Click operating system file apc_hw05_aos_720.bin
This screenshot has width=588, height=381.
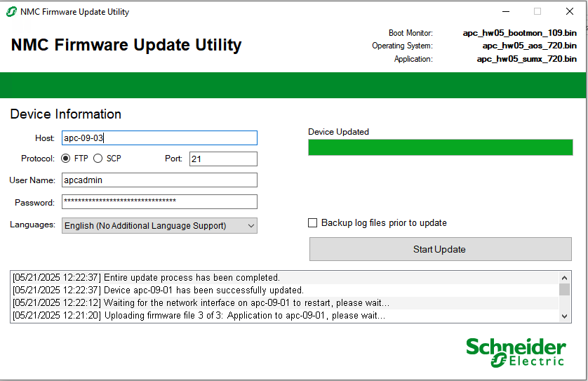[x=529, y=46]
